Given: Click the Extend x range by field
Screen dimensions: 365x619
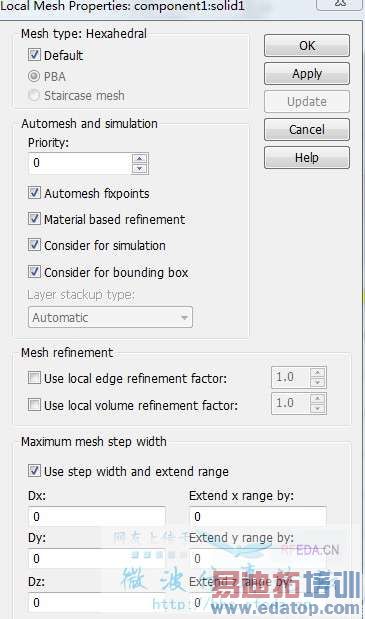Looking at the screenshot, I should tap(258, 517).
